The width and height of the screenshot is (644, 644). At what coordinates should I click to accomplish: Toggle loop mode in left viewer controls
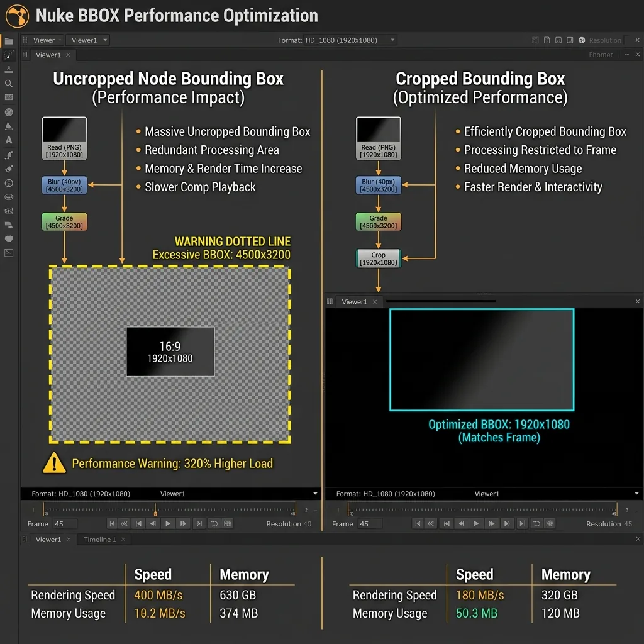tap(214, 523)
